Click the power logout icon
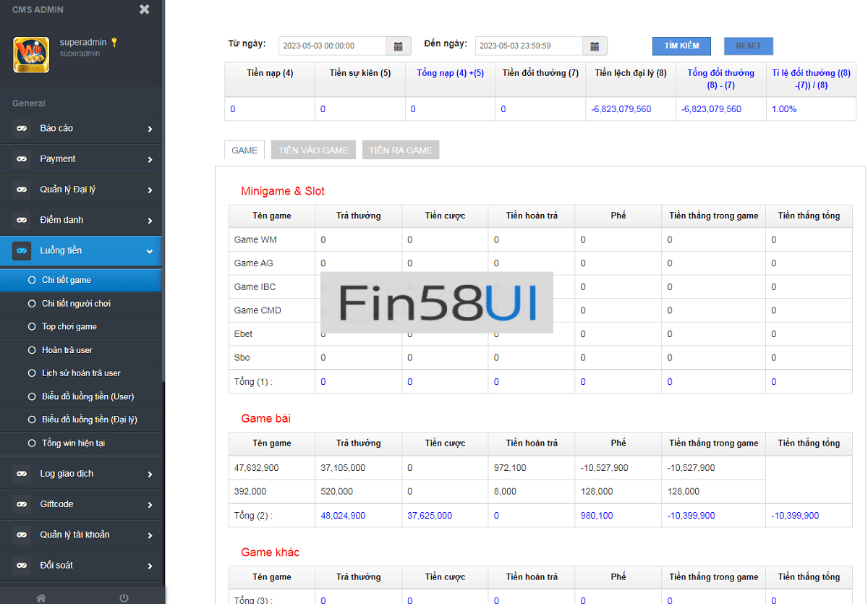The height and width of the screenshot is (604, 868). (124, 597)
